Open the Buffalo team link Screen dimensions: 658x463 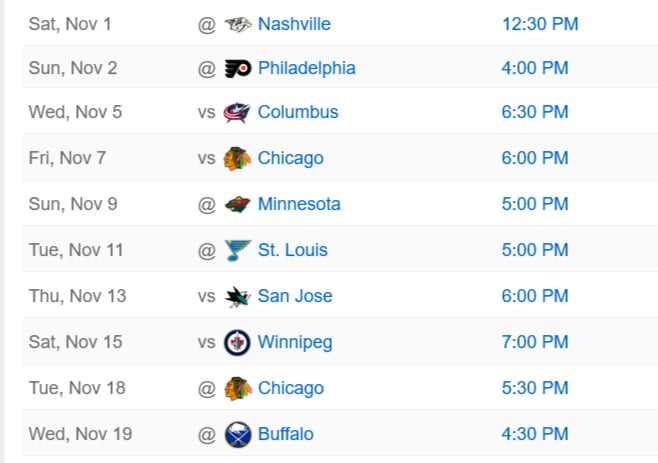click(285, 434)
